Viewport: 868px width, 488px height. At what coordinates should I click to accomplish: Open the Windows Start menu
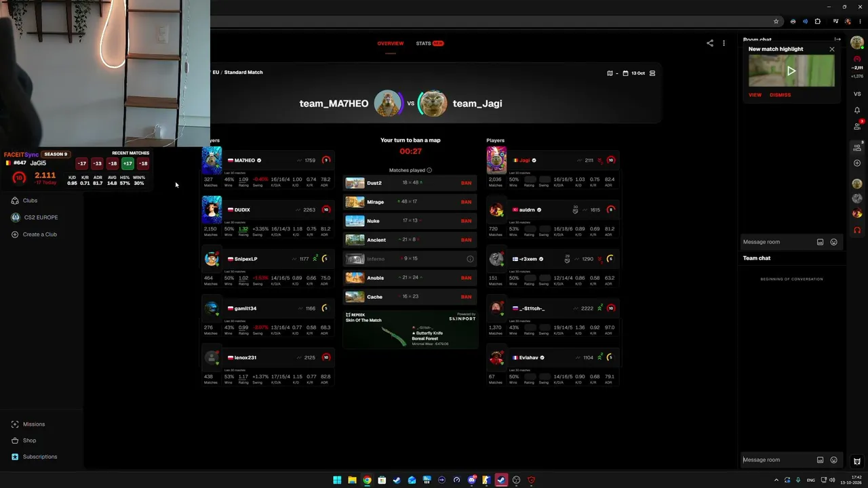pyautogui.click(x=337, y=480)
